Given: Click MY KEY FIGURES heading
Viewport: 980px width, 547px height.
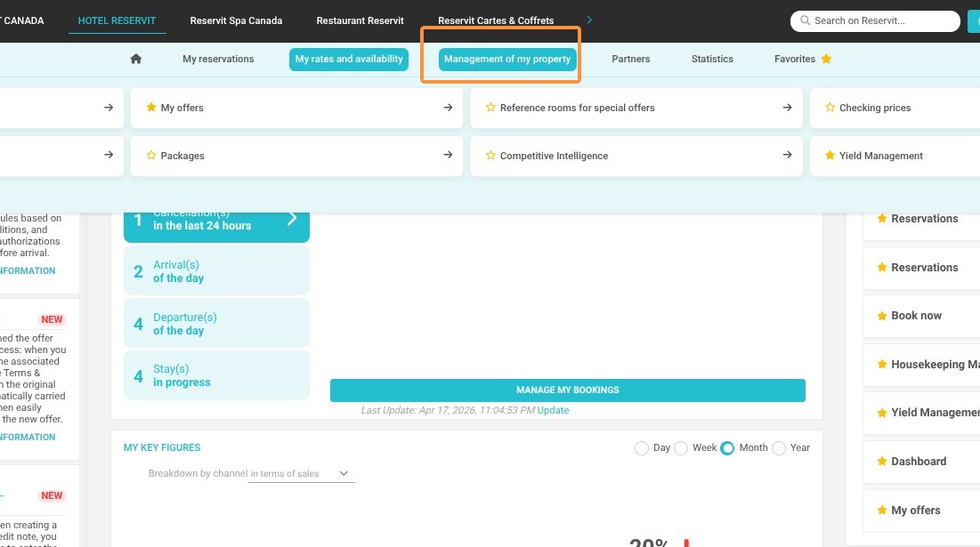Looking at the screenshot, I should [162, 447].
